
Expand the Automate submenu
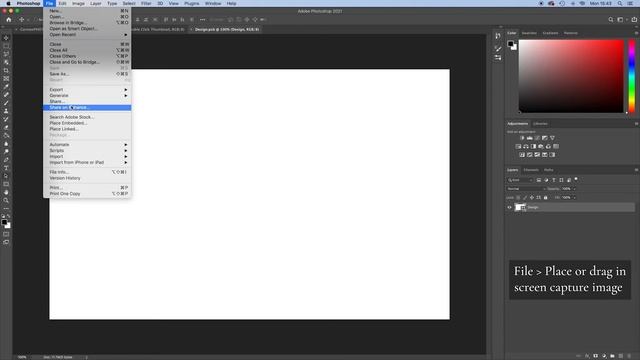coord(87,145)
